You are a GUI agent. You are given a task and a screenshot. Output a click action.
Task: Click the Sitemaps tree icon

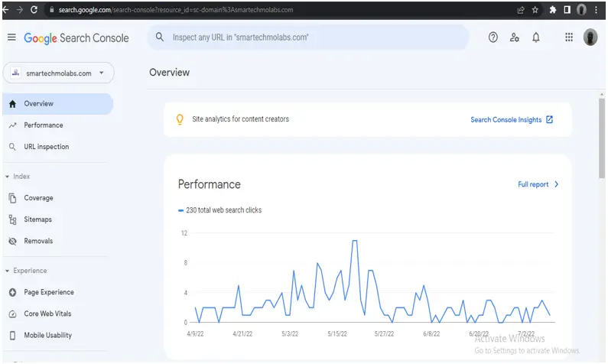pyautogui.click(x=12, y=219)
